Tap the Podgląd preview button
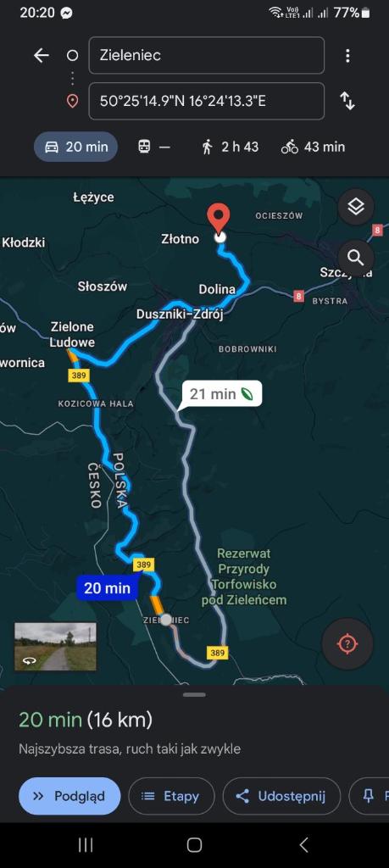The height and width of the screenshot is (868, 389). click(69, 796)
